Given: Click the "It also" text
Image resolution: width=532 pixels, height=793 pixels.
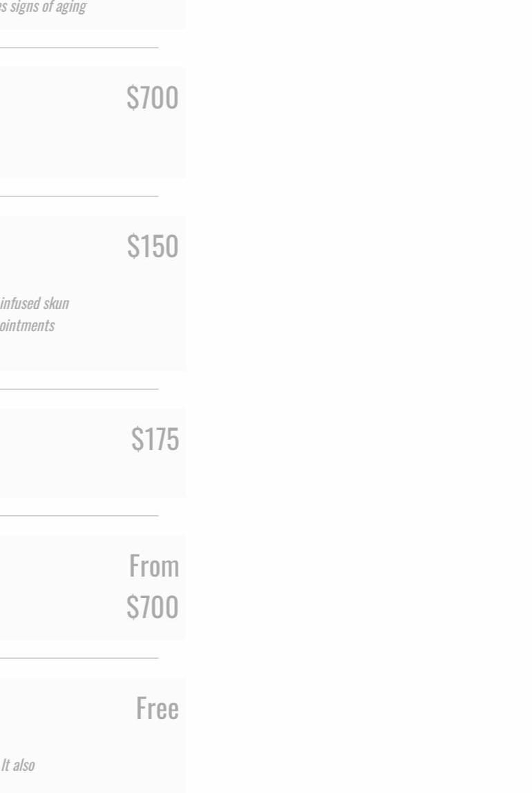Looking at the screenshot, I should (x=18, y=765).
